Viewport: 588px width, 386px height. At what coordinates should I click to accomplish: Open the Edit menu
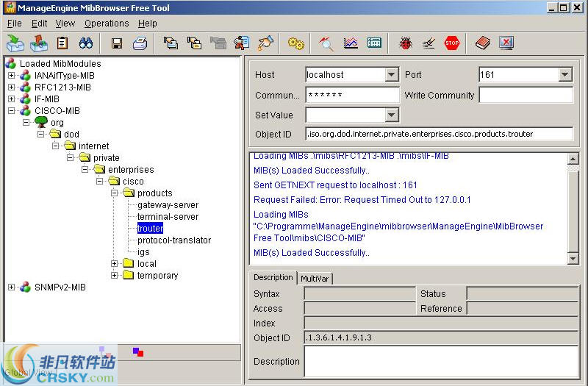(x=40, y=24)
